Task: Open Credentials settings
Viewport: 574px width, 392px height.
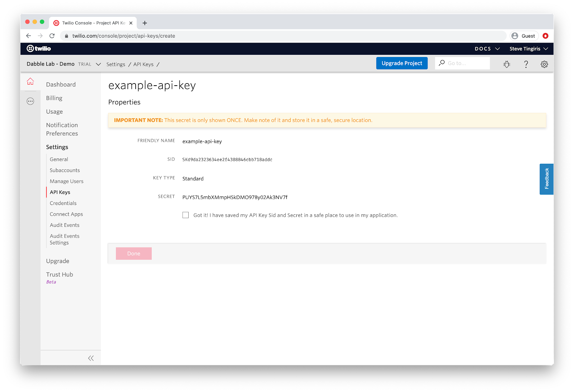Action: [x=63, y=203]
